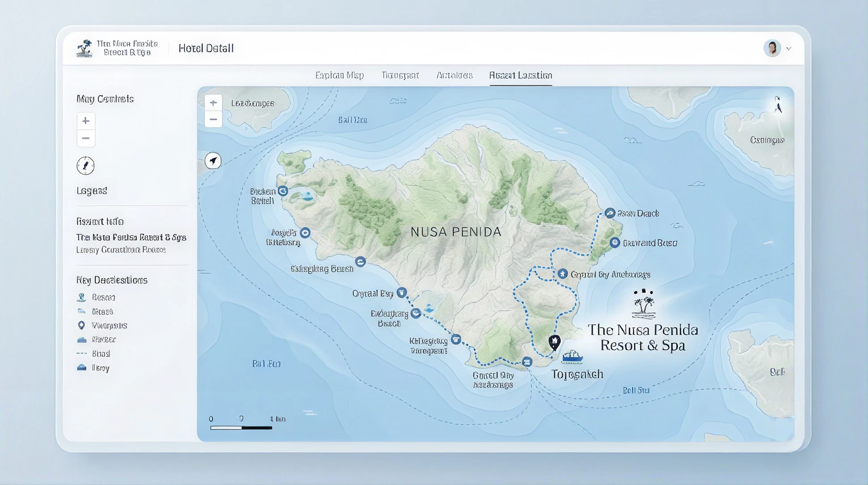Click the northwest beach marker
The image size is (868, 485).
pyautogui.click(x=283, y=191)
